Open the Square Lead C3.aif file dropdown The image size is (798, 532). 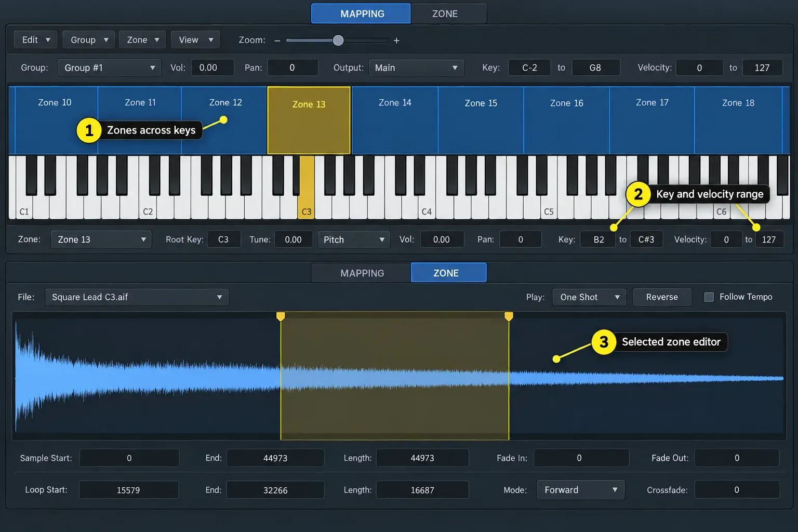tap(137, 297)
